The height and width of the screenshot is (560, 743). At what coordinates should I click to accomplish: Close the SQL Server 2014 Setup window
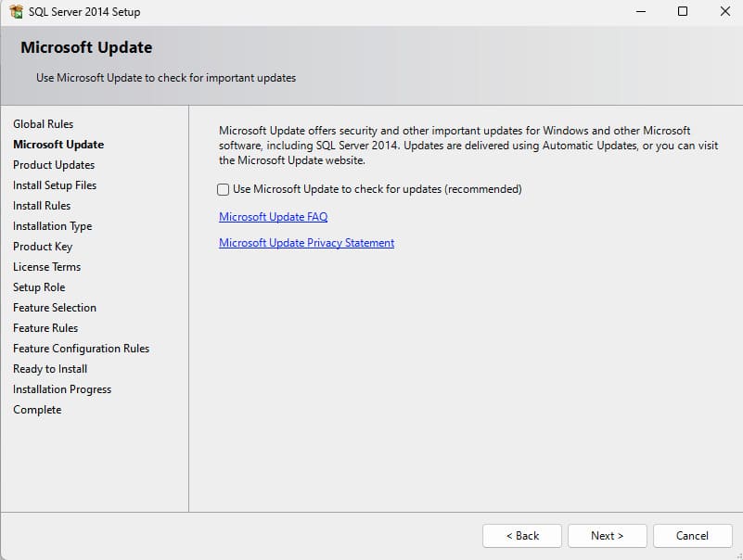(724, 12)
